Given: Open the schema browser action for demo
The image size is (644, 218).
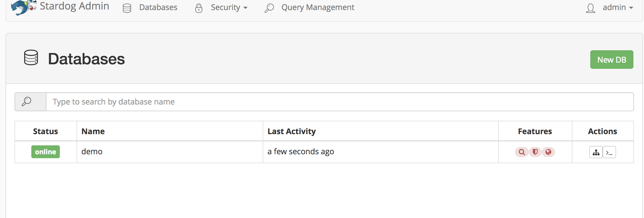Looking at the screenshot, I should pyautogui.click(x=596, y=152).
